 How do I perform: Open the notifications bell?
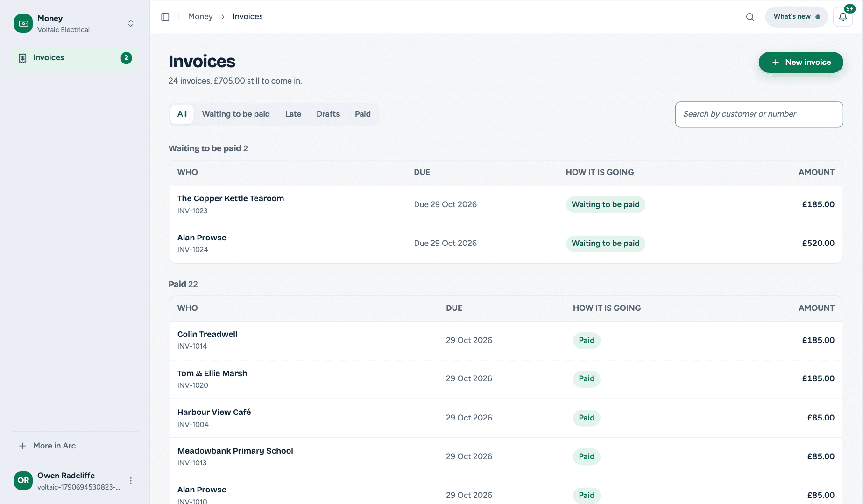click(843, 17)
